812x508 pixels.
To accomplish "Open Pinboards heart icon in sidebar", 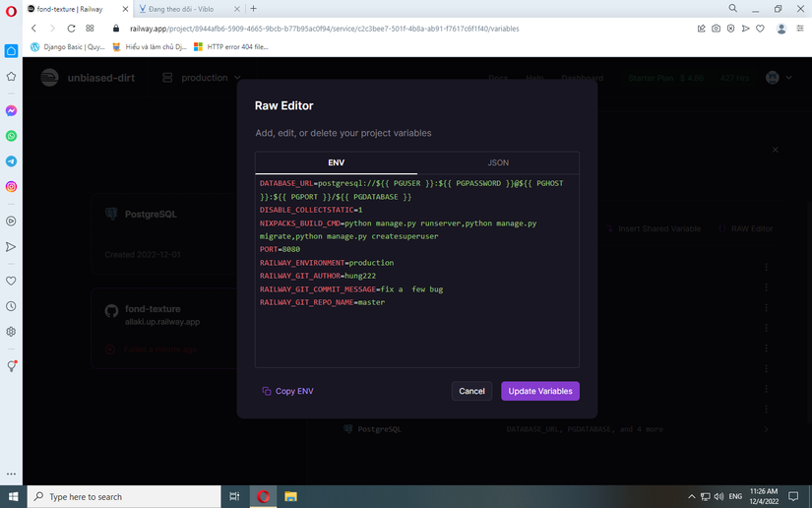I will (x=11, y=281).
